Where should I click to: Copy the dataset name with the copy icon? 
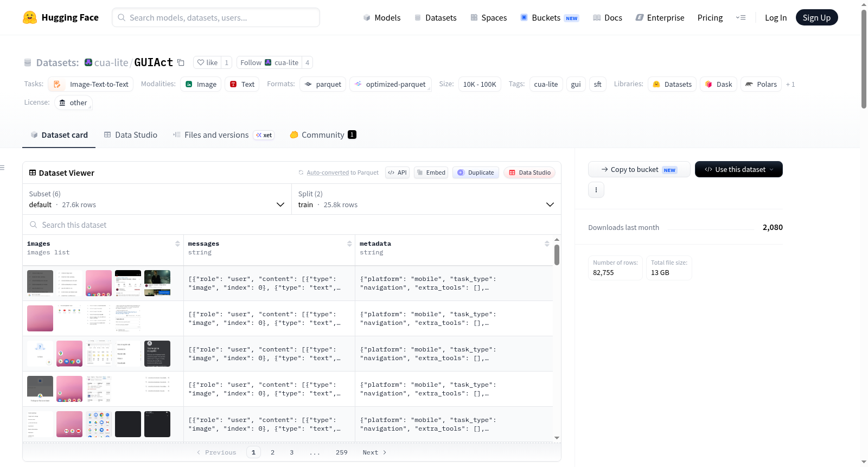click(x=181, y=62)
